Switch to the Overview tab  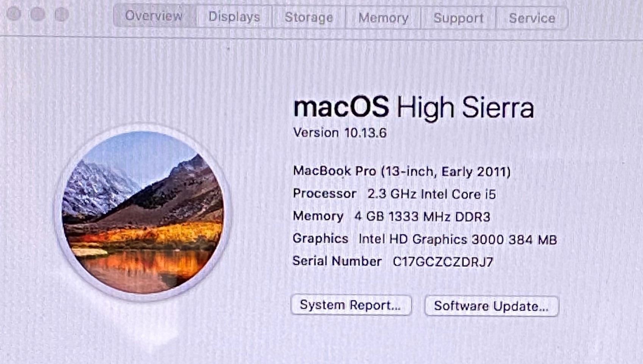154,16
